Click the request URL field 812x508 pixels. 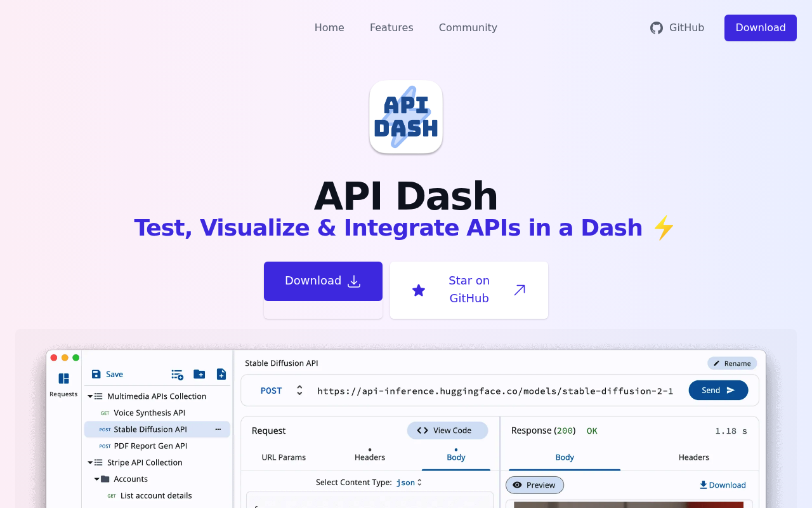(495, 391)
